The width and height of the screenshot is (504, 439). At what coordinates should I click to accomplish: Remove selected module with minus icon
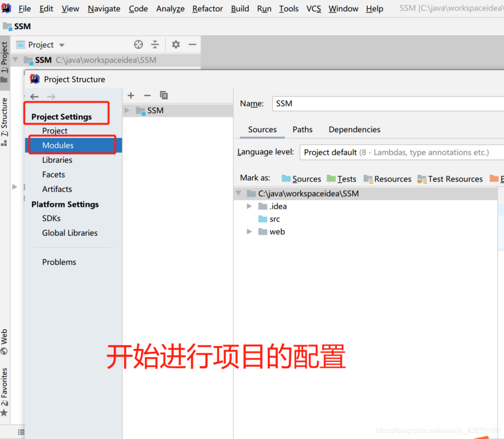(x=147, y=95)
